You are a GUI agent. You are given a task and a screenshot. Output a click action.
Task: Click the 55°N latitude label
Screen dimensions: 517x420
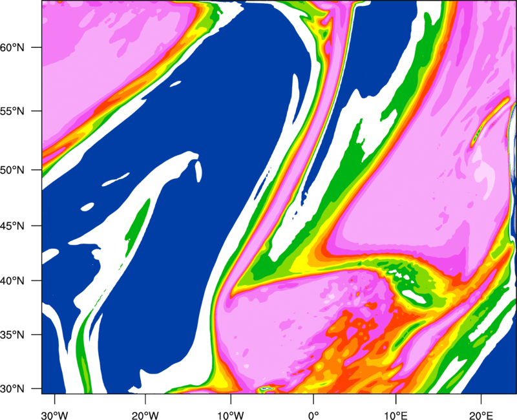pos(12,110)
